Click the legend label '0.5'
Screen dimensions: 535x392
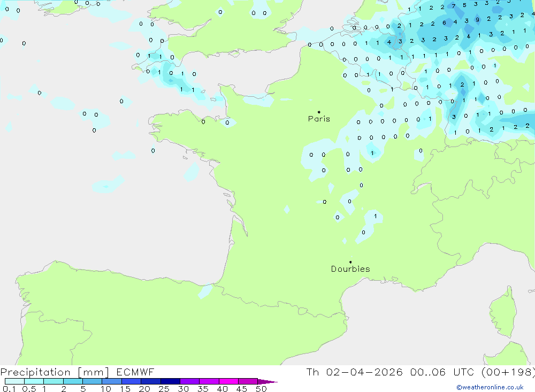pos(29,389)
